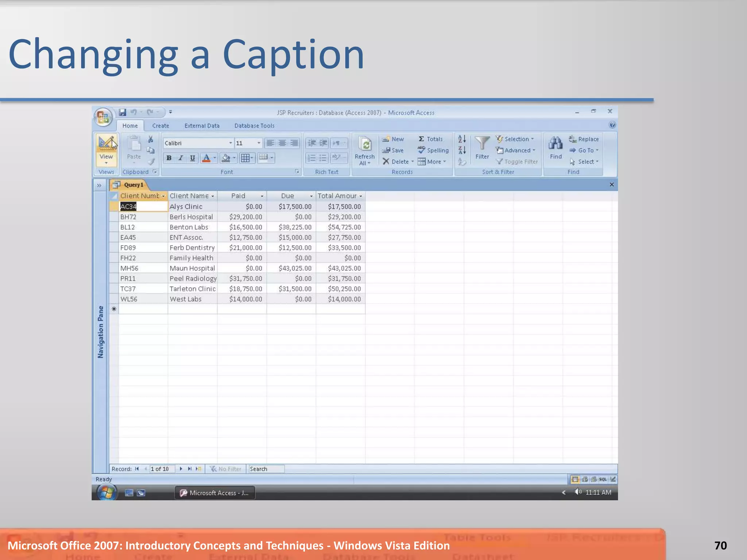Screen dimensions: 747x560
Task: Go to the first record navigation arrow
Action: [137, 469]
